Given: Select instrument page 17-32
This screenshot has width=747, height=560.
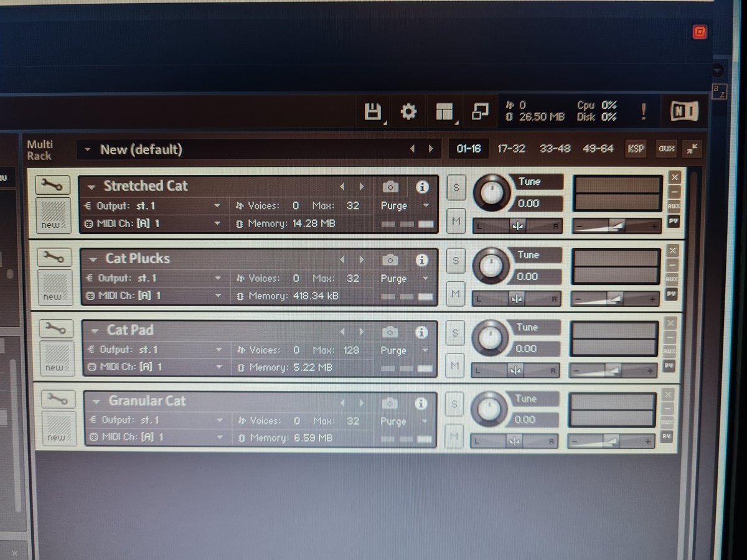Looking at the screenshot, I should point(511,149).
